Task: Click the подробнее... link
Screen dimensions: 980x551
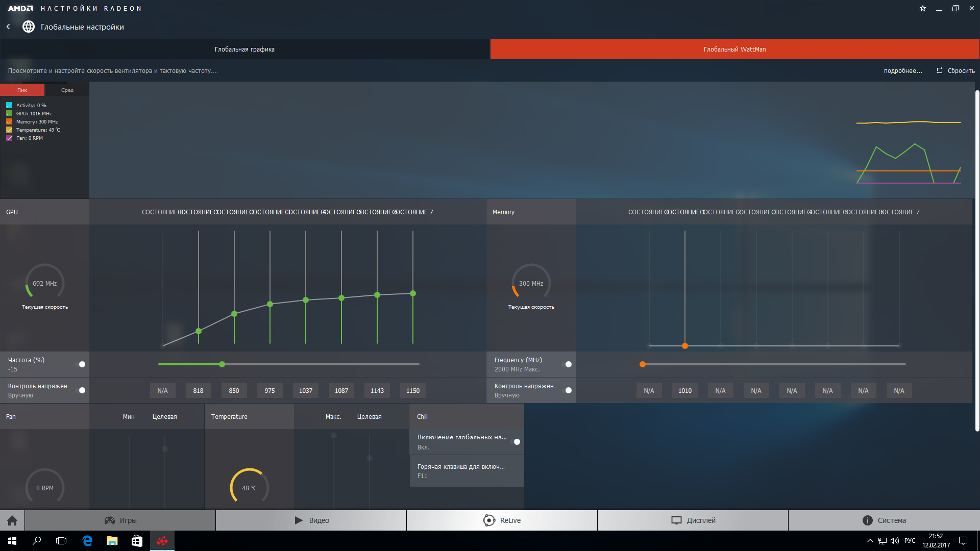Action: 902,71
